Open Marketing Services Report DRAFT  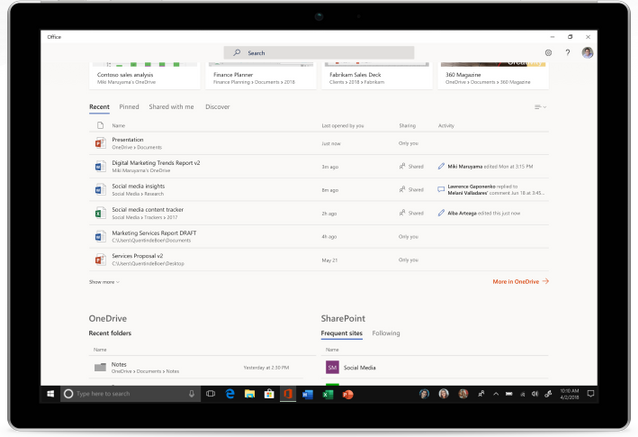(154, 233)
